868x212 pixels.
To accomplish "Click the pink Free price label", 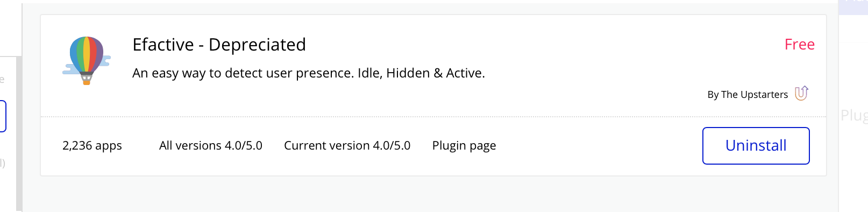I will [799, 45].
